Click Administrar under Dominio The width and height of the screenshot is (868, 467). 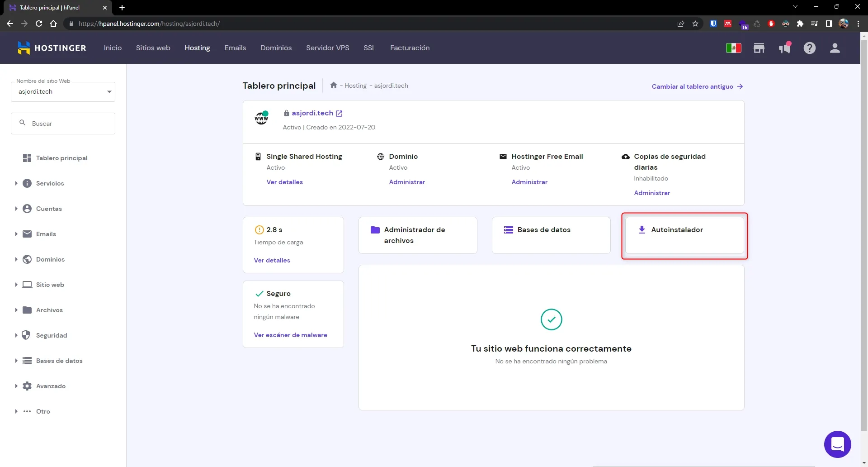tap(407, 182)
